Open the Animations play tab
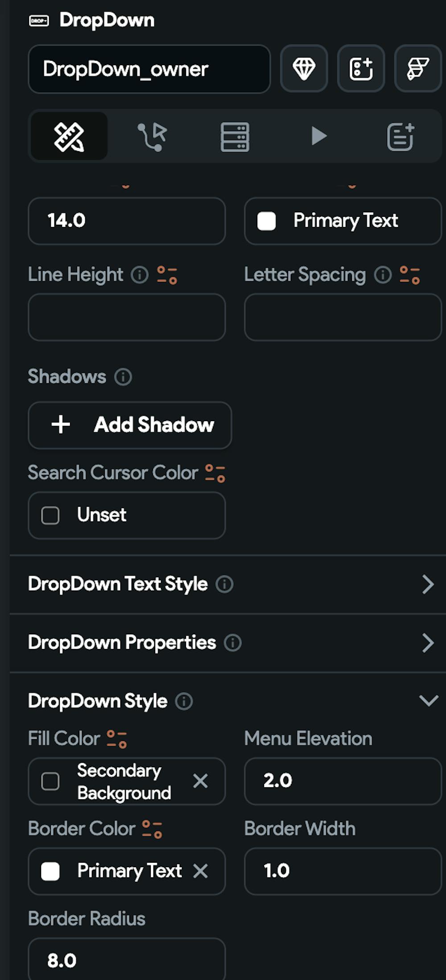 [318, 136]
